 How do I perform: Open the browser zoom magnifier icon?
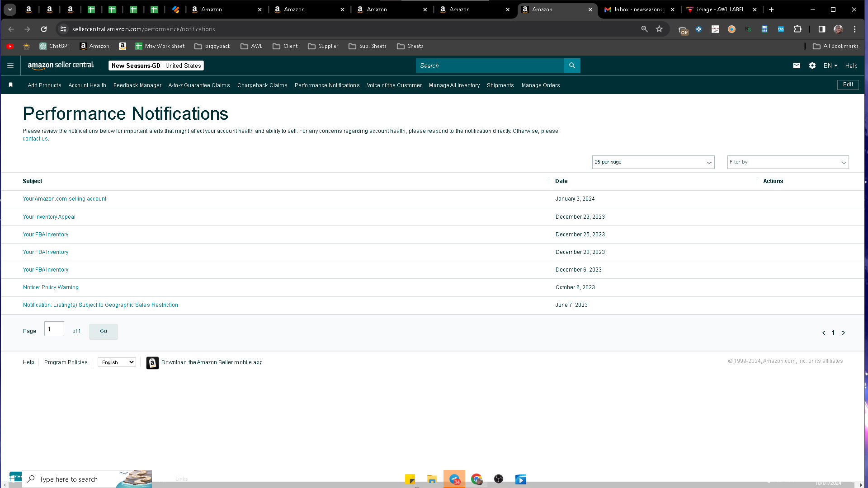click(645, 29)
